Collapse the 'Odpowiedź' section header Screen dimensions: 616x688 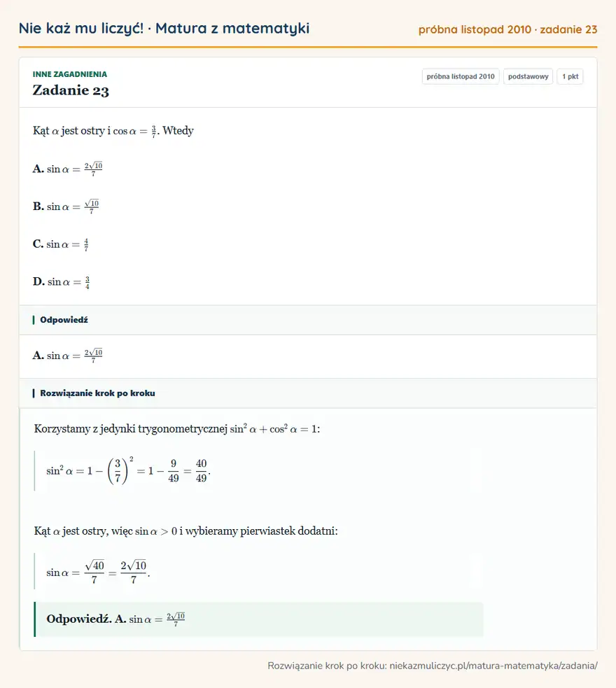click(308, 320)
